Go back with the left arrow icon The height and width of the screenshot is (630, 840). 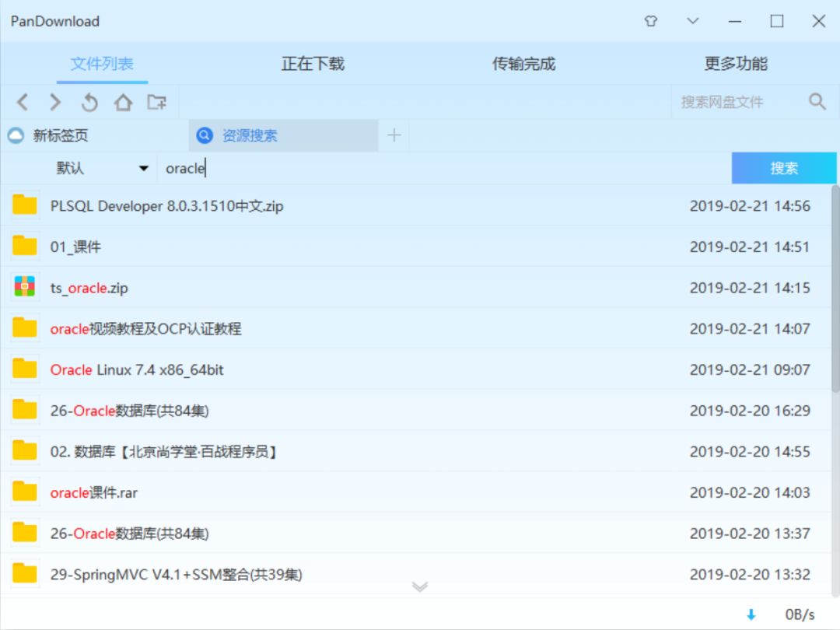coord(23,102)
